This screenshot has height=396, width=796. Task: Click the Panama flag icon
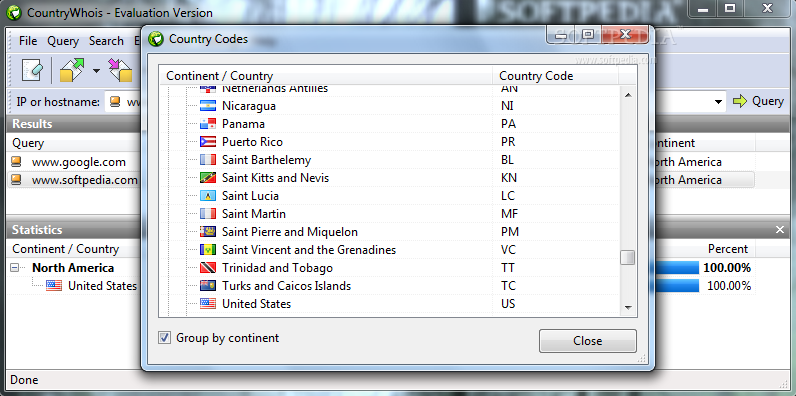pyautogui.click(x=208, y=124)
